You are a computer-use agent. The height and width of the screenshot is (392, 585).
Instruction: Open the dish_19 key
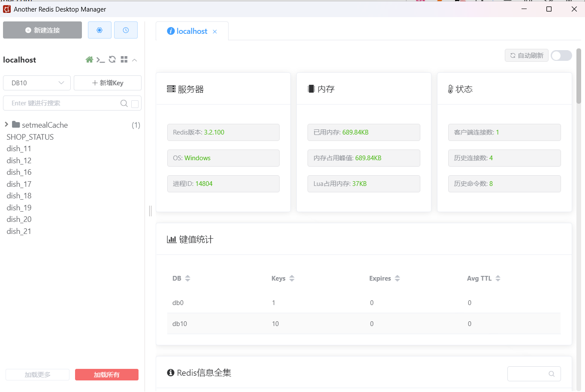tap(19, 208)
